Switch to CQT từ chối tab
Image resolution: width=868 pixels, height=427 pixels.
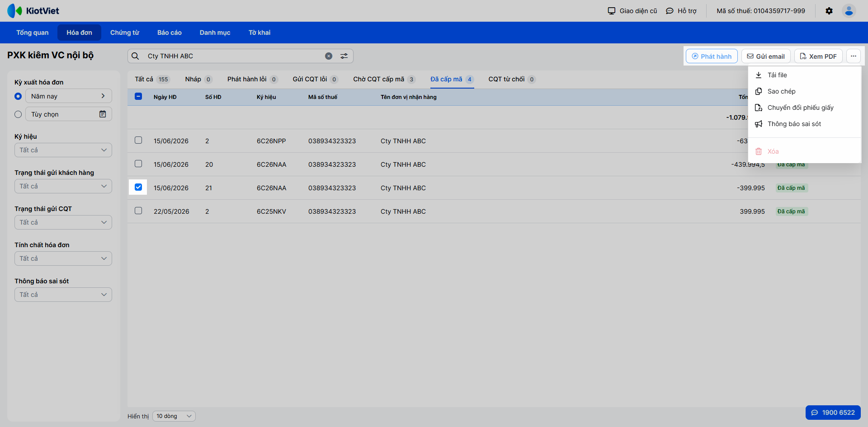(512, 79)
